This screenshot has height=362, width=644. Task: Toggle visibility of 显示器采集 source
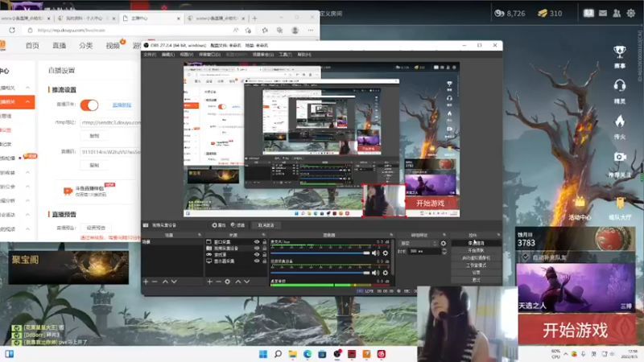click(x=257, y=261)
